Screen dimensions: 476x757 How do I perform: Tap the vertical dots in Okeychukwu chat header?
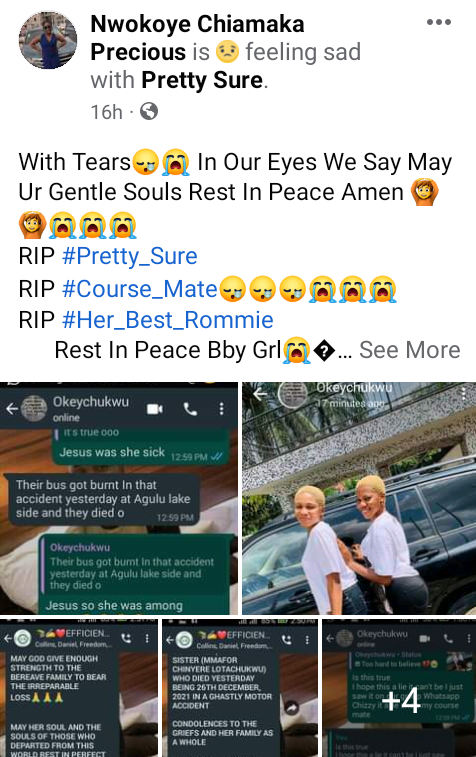pyautogui.click(x=222, y=409)
